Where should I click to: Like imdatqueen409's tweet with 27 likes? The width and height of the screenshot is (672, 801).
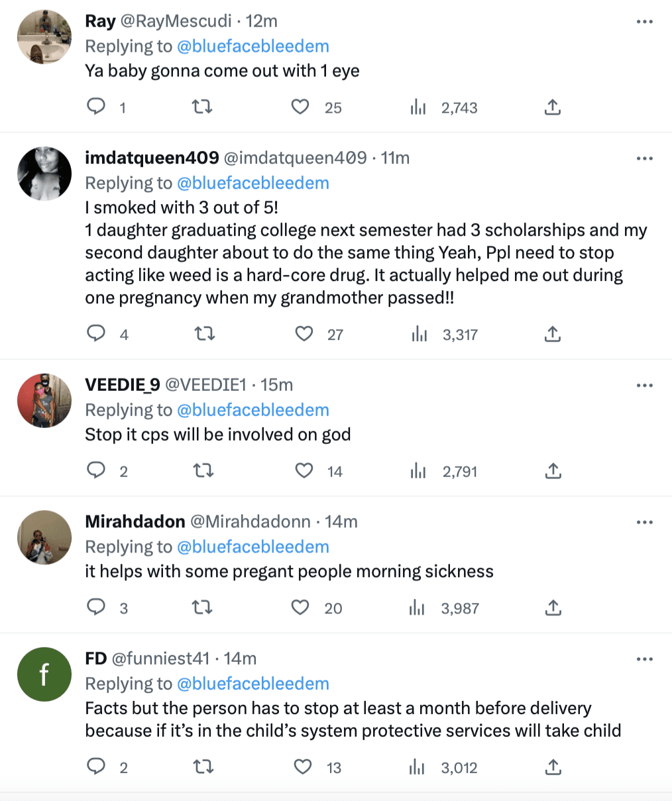click(304, 334)
